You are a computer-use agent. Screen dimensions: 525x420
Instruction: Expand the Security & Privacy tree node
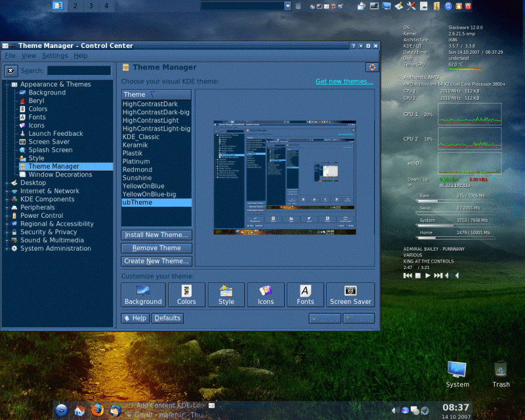[7, 232]
